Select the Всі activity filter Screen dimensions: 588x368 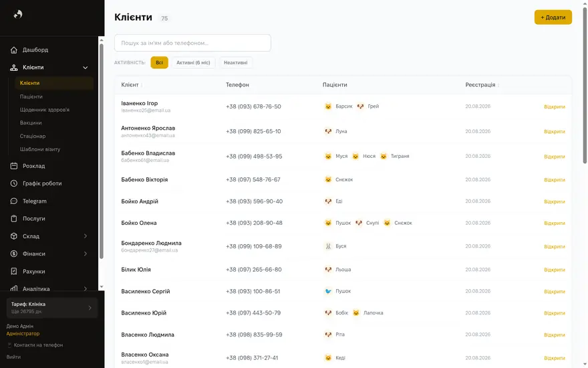point(160,63)
